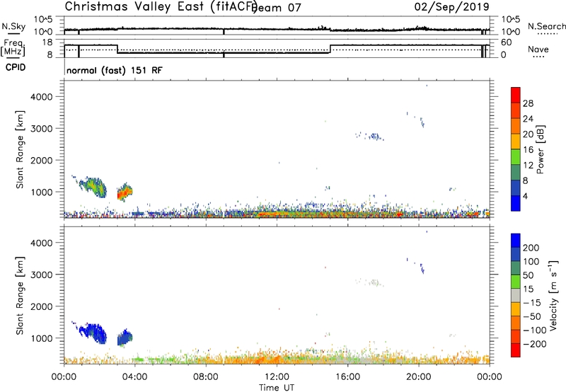The image size is (566, 392).
Task: Click the '08:00' time tick label
Action: (206, 377)
